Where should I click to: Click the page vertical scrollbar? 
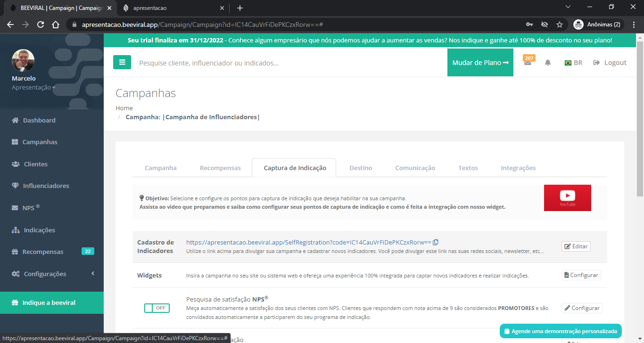pos(640,118)
